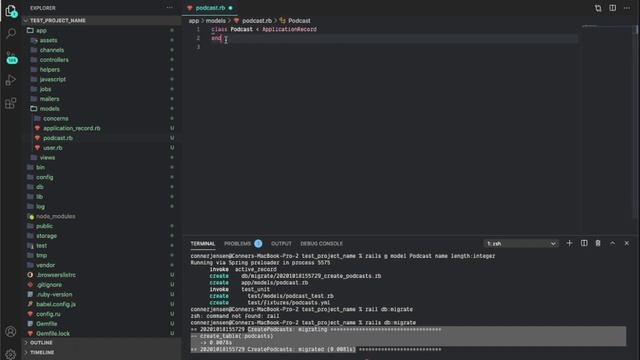Open the Manage gear icon

tap(11, 354)
